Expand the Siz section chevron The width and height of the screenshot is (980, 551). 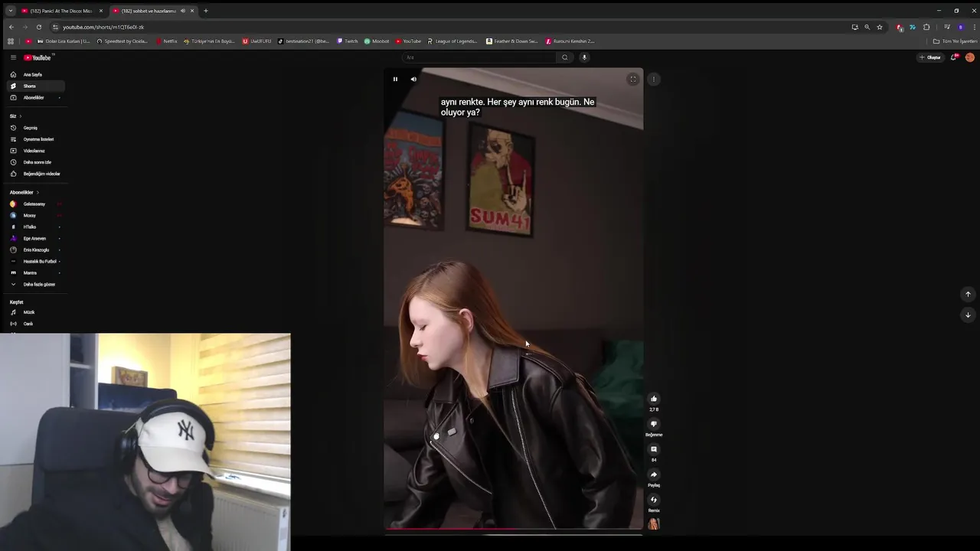coord(20,116)
